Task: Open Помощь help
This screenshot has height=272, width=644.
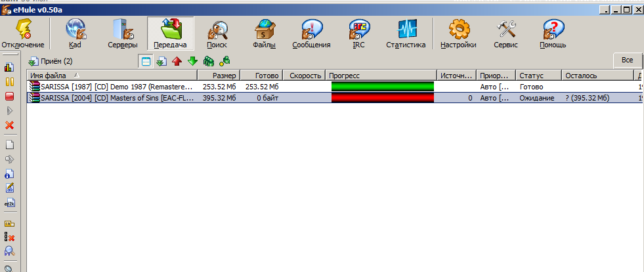Action: (x=553, y=34)
